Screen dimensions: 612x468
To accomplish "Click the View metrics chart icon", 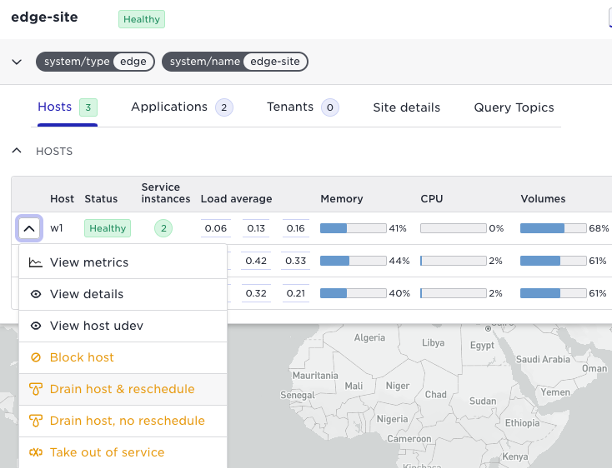I will pos(36,263).
